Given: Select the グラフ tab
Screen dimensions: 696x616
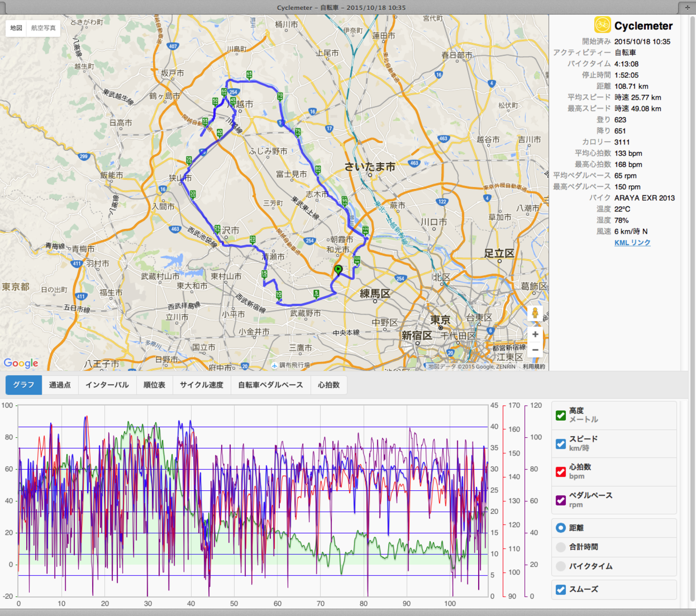Looking at the screenshot, I should coord(24,385).
